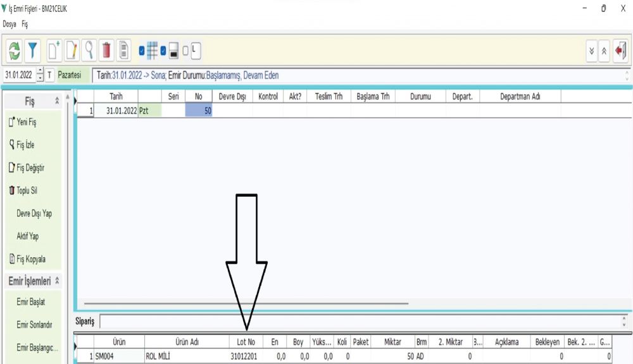
Task: Open the blue funnel filter tool
Action: pyautogui.click(x=33, y=49)
